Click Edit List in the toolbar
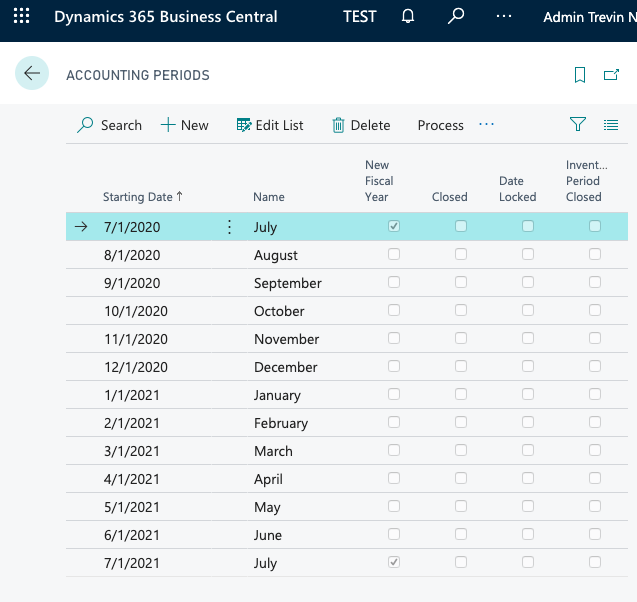637x602 pixels. click(x=270, y=125)
